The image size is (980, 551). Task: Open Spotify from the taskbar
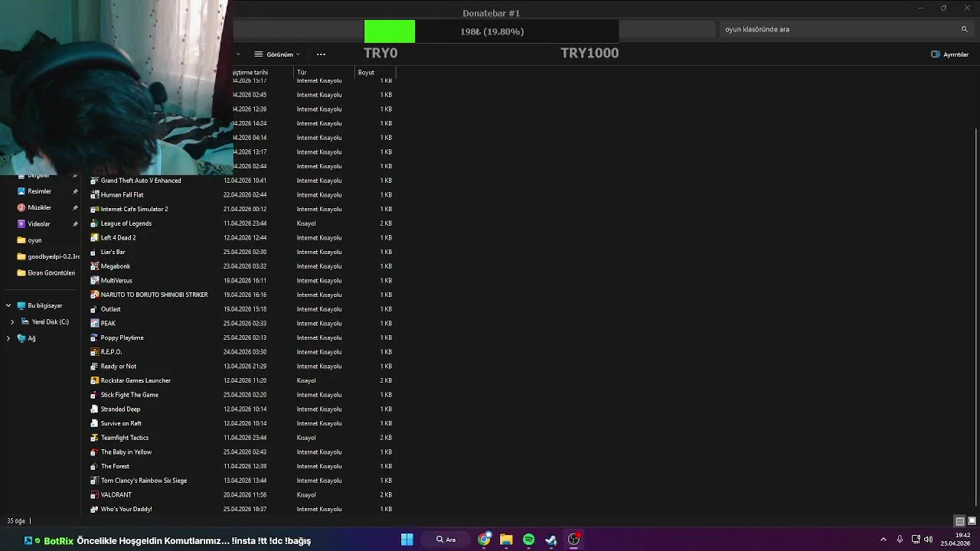[x=528, y=540]
